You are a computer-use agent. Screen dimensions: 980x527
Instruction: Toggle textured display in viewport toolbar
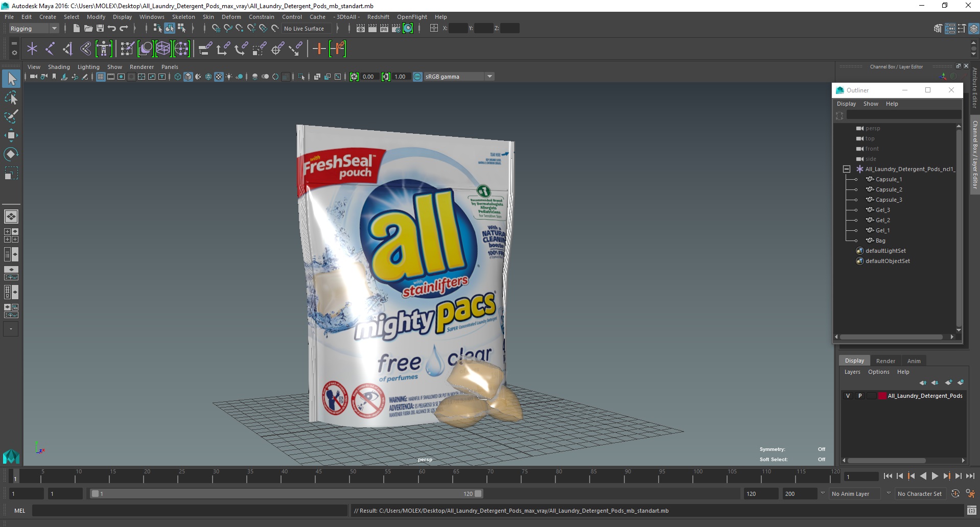(x=219, y=77)
